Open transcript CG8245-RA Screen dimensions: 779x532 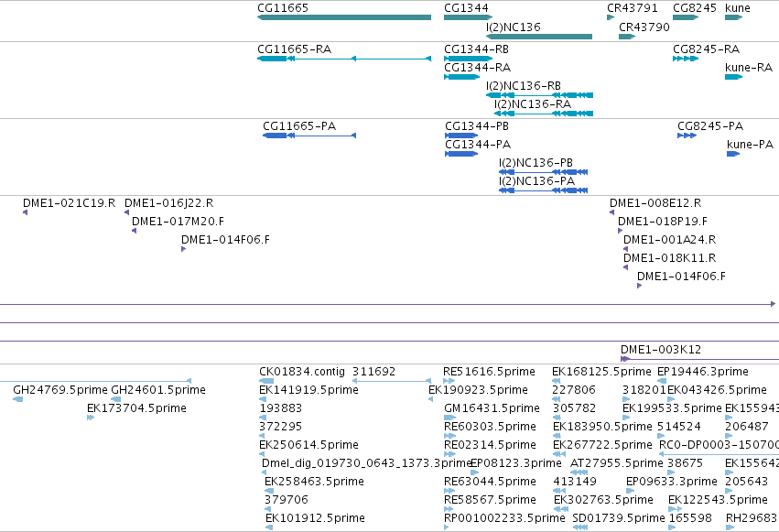point(706,49)
